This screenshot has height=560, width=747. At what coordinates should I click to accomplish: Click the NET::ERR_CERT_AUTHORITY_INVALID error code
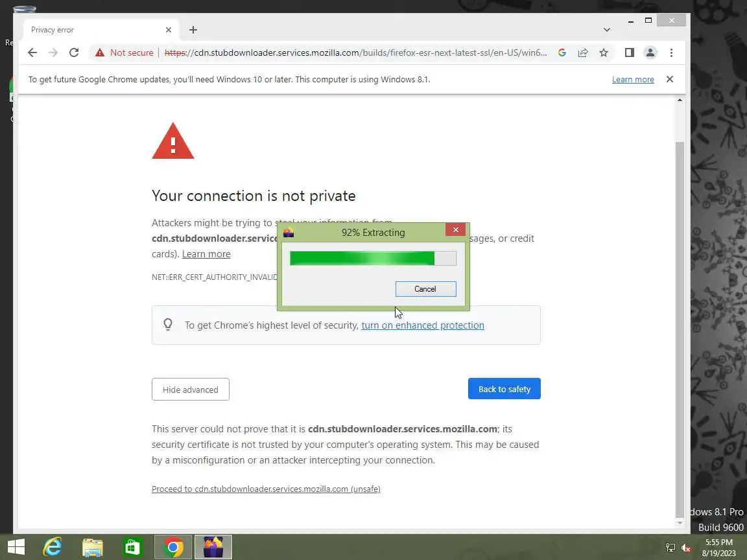(x=215, y=277)
